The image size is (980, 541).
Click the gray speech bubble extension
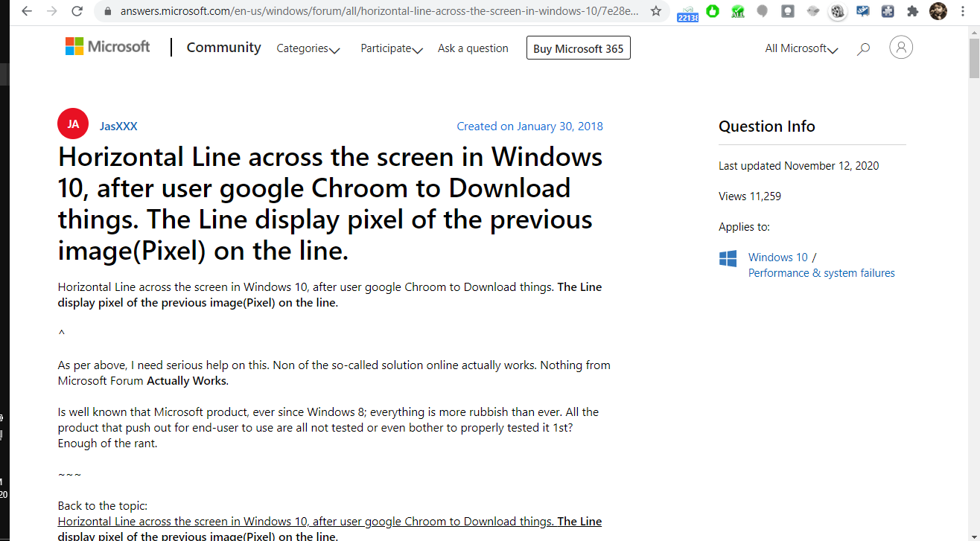[763, 11]
